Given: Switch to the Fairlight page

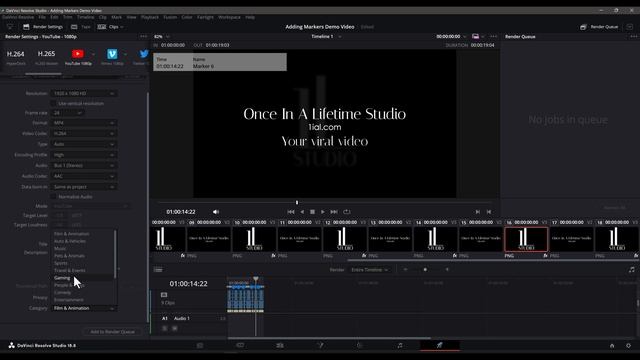Looking at the screenshot, I should 400,345.
